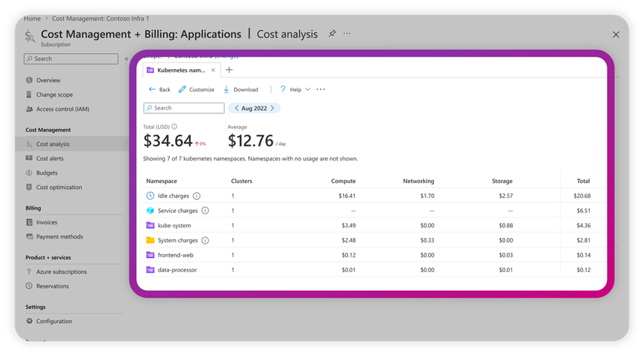Click the Customize button

click(x=197, y=89)
